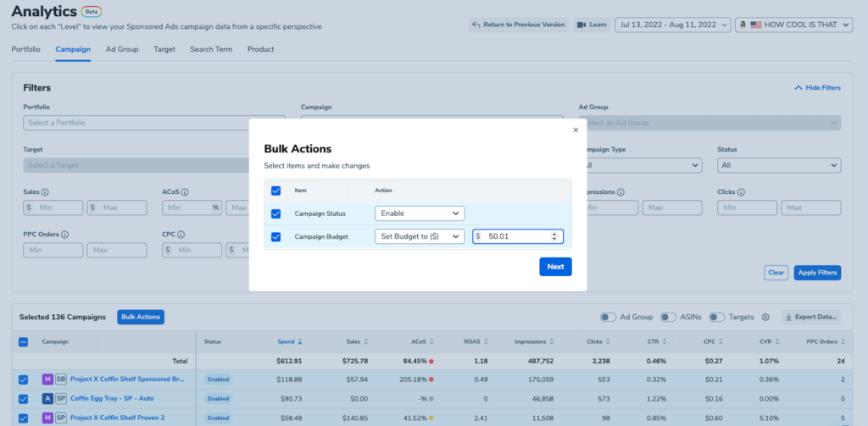Switch to the Ad Group tab
This screenshot has width=868, height=426.
pyautogui.click(x=122, y=49)
